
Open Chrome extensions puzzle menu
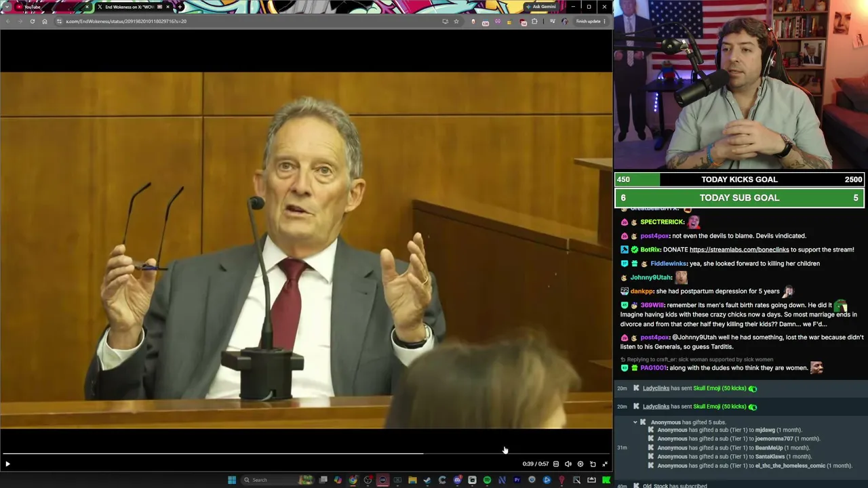534,21
